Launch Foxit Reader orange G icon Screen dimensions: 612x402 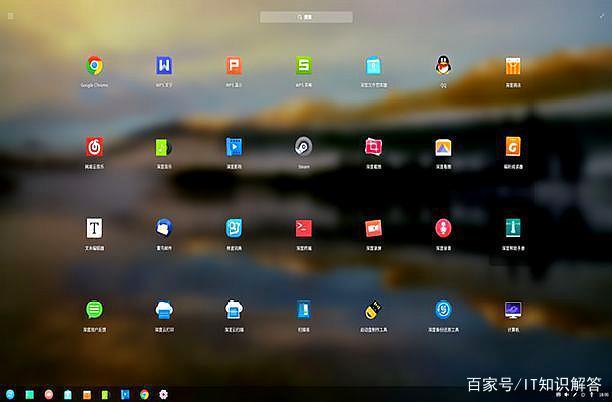coord(513,147)
